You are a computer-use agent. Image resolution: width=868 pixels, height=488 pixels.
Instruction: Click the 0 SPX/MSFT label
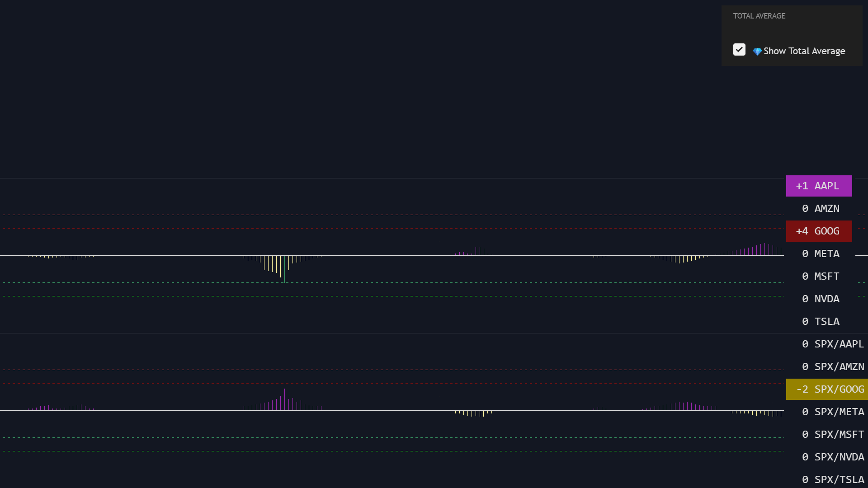(833, 435)
